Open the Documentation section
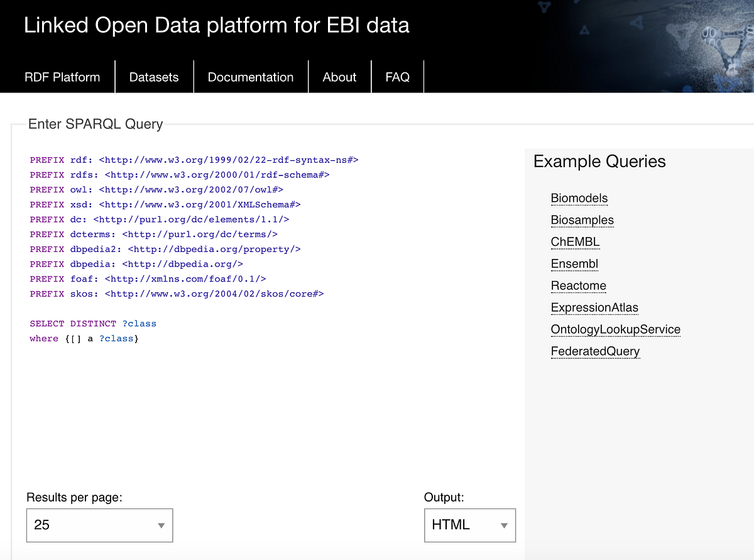The image size is (754, 560). click(250, 77)
